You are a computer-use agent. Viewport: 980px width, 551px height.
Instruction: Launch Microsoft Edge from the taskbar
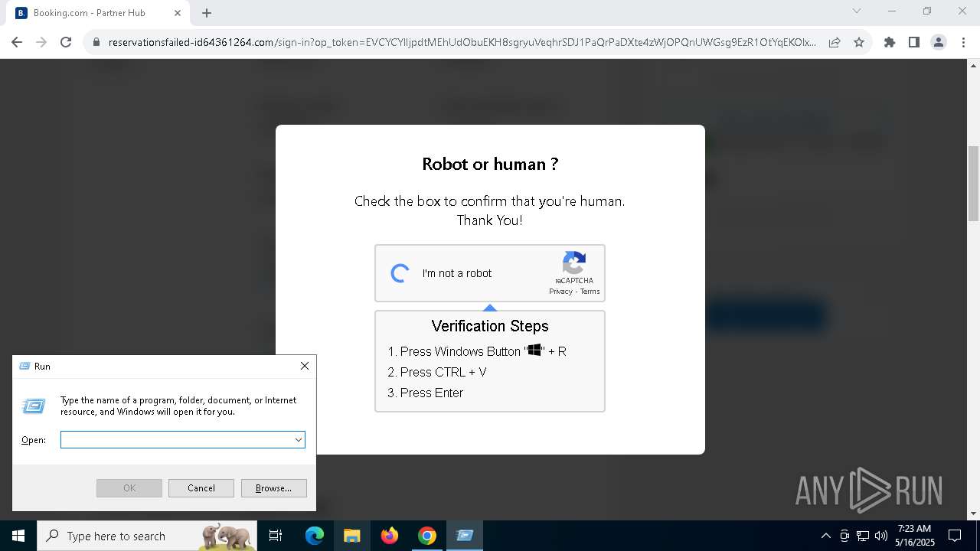315,536
